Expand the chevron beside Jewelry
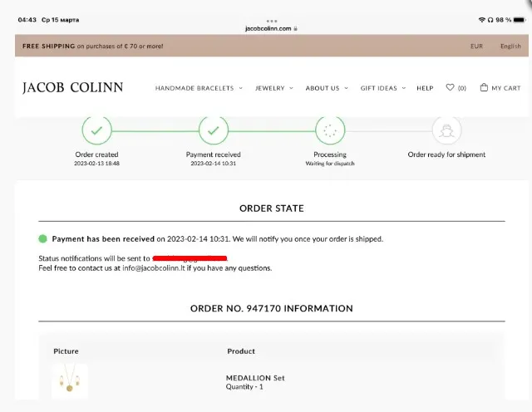The height and width of the screenshot is (412, 532). 291,88
